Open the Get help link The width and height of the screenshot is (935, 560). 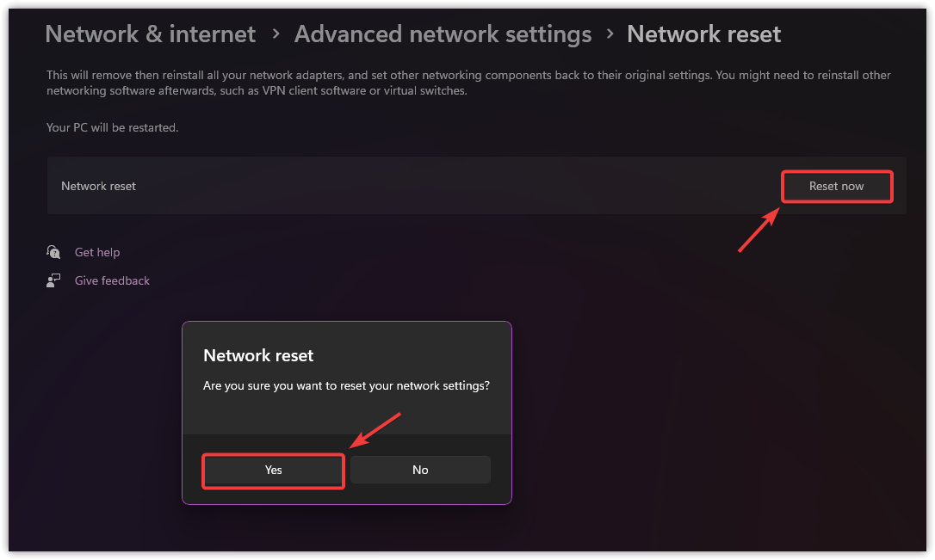tap(97, 252)
